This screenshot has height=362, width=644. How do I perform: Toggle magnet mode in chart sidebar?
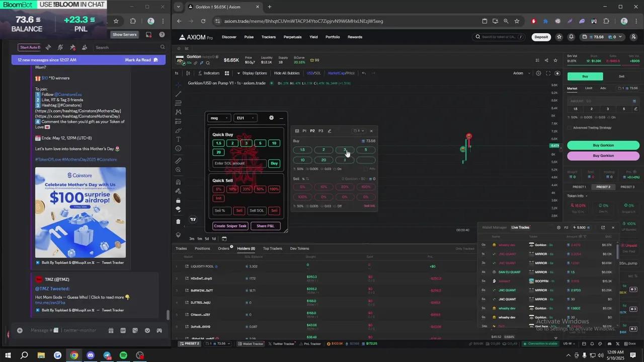pyautogui.click(x=178, y=182)
